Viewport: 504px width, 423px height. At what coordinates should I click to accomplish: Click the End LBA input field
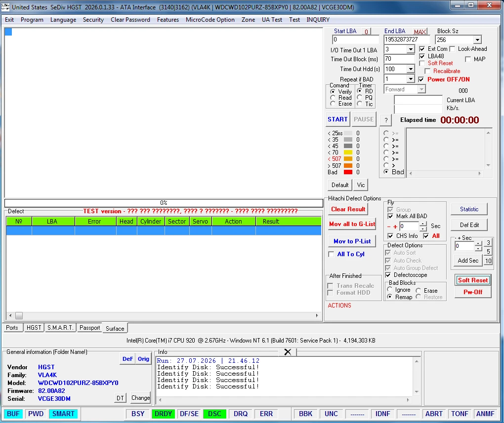tap(407, 39)
